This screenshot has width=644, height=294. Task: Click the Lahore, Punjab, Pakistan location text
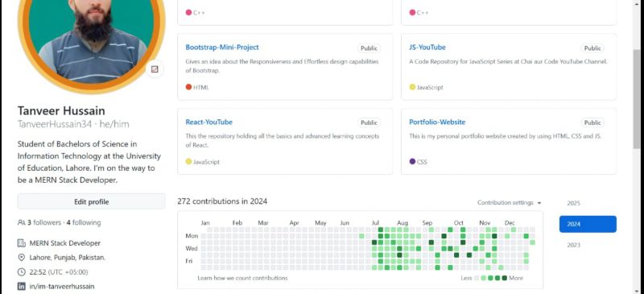pos(68,258)
